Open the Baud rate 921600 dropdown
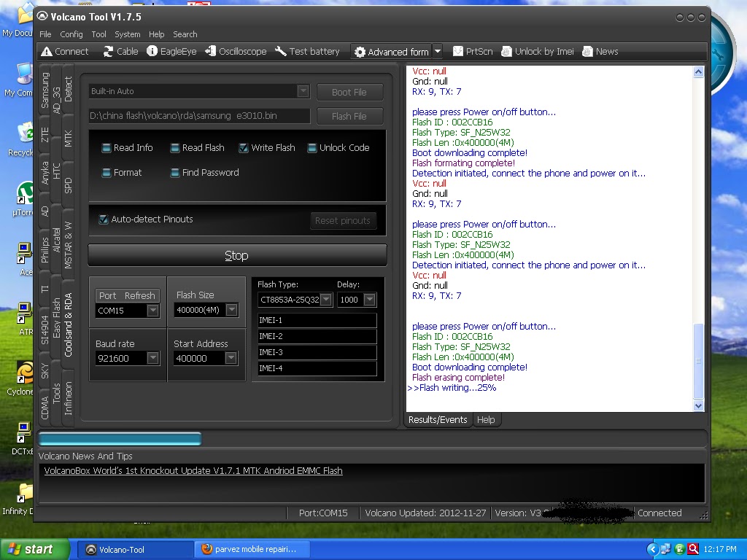Image resolution: width=747 pixels, height=560 pixels. (153, 358)
